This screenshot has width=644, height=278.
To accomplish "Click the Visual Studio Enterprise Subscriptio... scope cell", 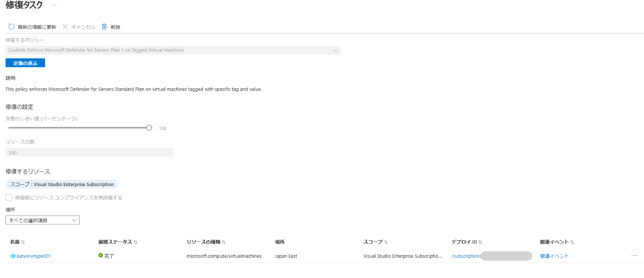I will 402,256.
